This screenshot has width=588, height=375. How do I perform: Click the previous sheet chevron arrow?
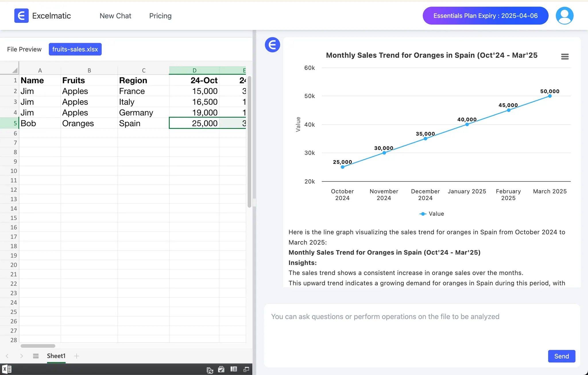[7, 356]
